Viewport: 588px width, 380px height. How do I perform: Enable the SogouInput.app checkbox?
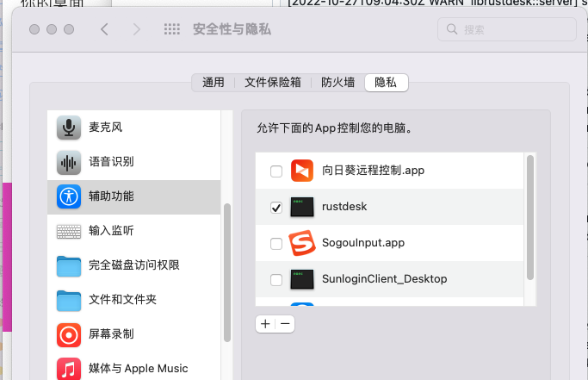point(276,244)
